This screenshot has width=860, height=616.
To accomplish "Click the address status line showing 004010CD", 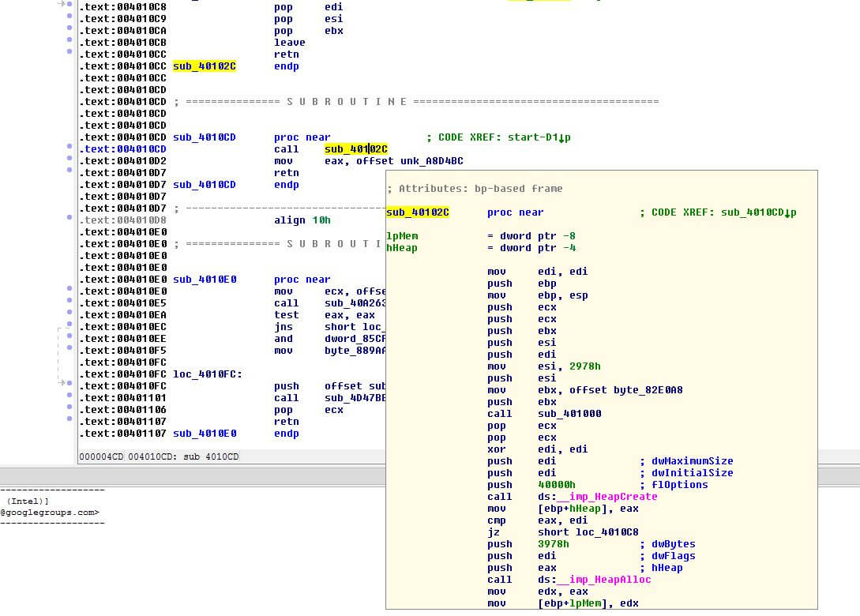I will pos(158,457).
